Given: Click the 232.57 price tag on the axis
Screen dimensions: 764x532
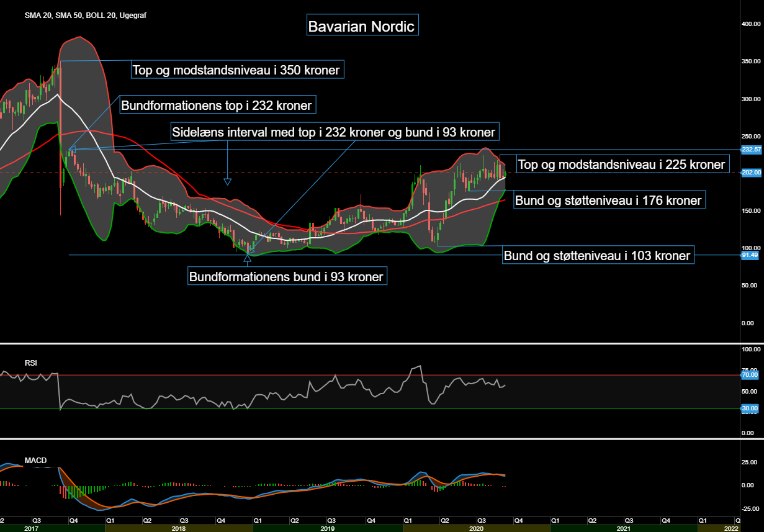Looking at the screenshot, I should click(751, 150).
